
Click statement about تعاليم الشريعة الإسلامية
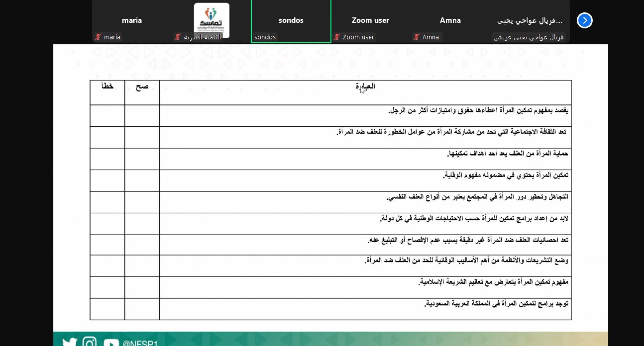click(x=493, y=282)
